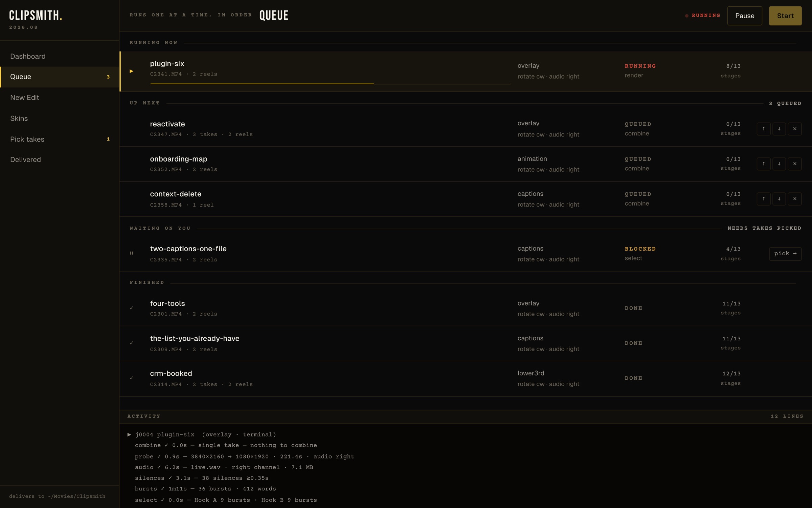Open the-list-you-already-have job
Image resolution: width=812 pixels, height=508 pixels.
click(466, 343)
